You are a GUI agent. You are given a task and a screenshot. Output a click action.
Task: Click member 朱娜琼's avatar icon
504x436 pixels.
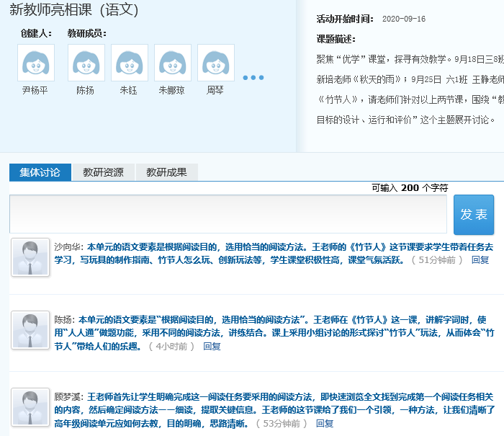[x=172, y=63]
